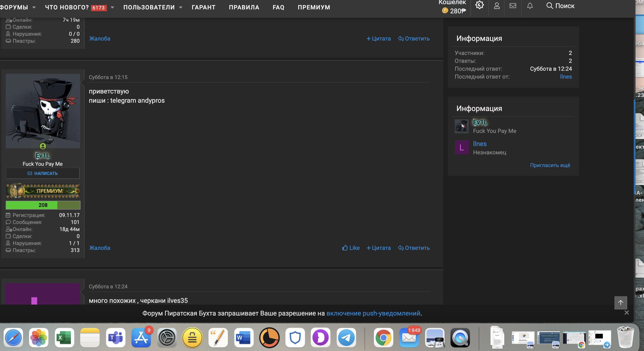This screenshot has height=351, width=644.
Task: Click Цитата on the first post
Action: pyautogui.click(x=379, y=39)
